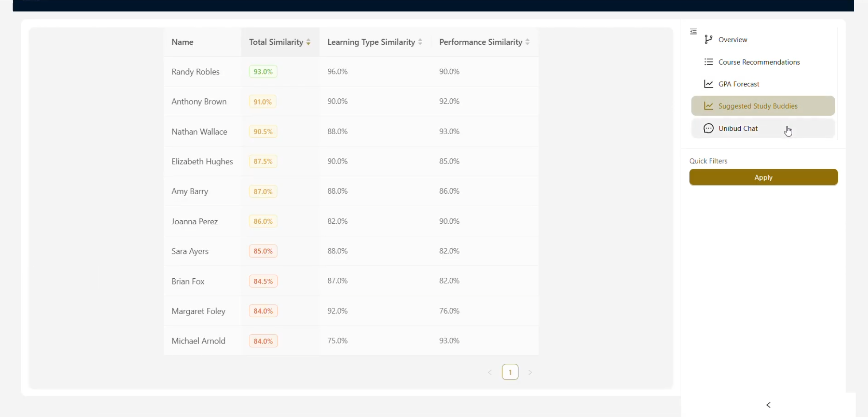Select Anthony Brown name
The height and width of the screenshot is (417, 868).
point(199,101)
